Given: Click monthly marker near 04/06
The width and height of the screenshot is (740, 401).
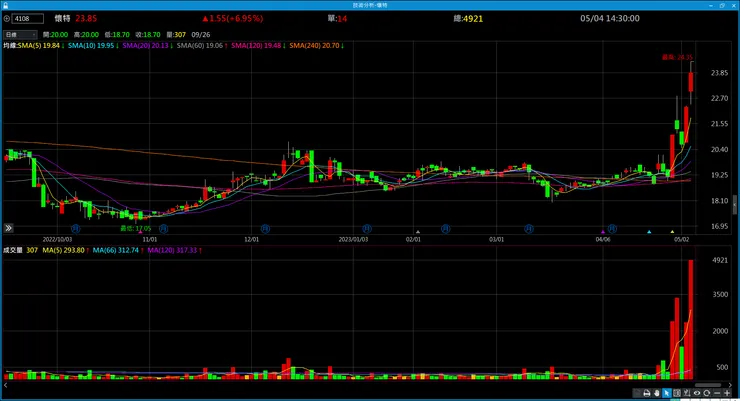Looking at the screenshot, I should pos(612,229).
